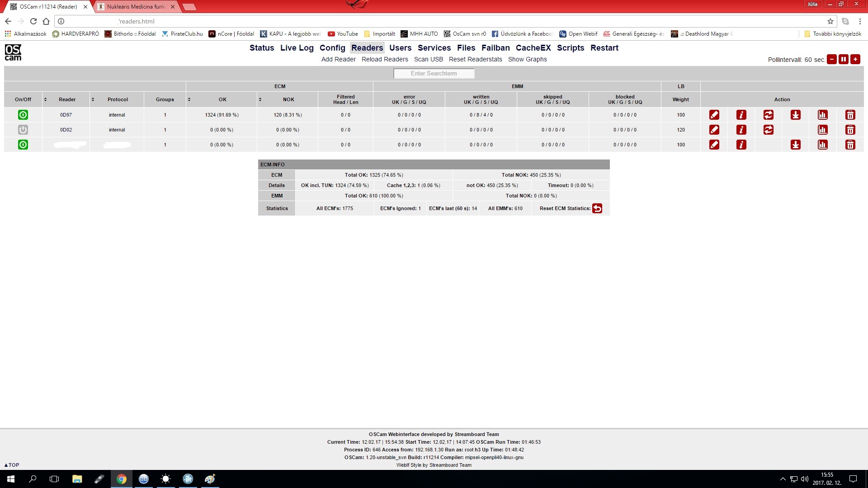Delete the 0D97 reader with trash icon
The height and width of the screenshot is (488, 868).
(850, 115)
